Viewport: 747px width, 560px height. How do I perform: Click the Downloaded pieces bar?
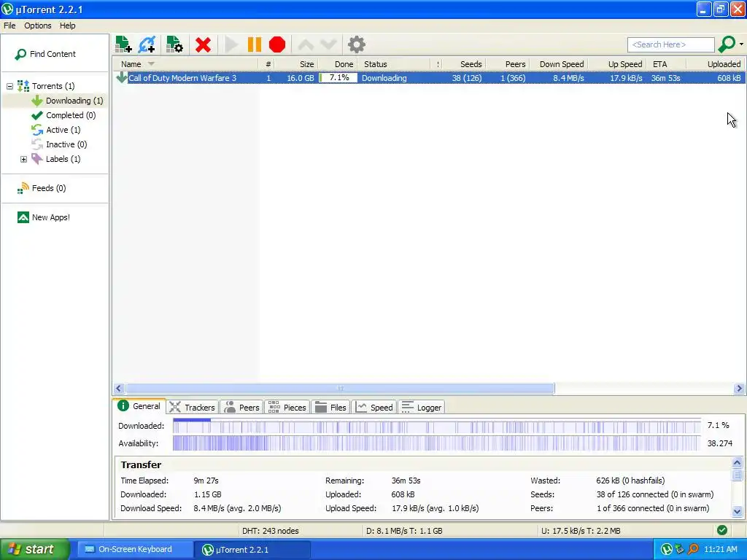point(437,426)
